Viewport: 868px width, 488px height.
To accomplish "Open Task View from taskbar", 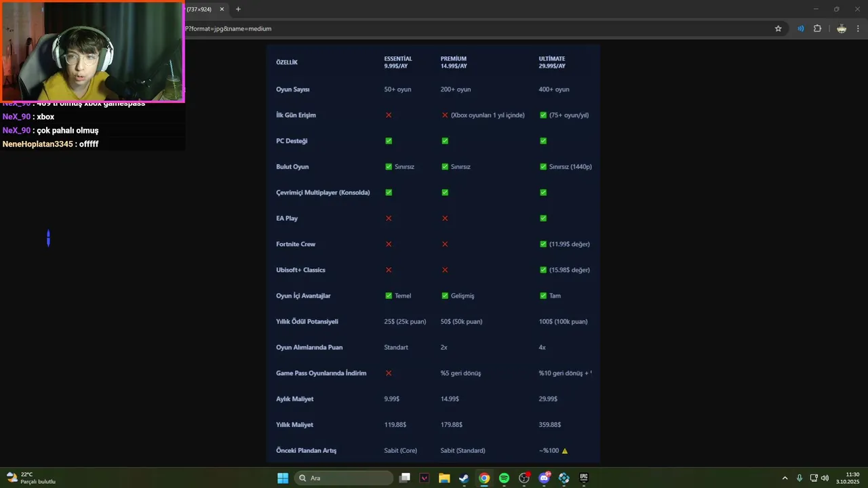I will [x=405, y=478].
